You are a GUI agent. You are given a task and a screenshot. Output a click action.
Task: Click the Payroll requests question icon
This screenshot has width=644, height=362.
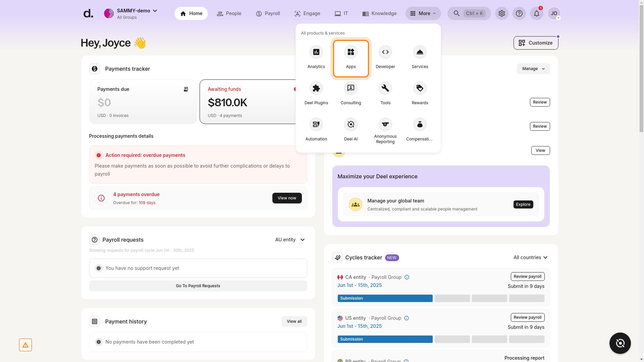pos(95,240)
